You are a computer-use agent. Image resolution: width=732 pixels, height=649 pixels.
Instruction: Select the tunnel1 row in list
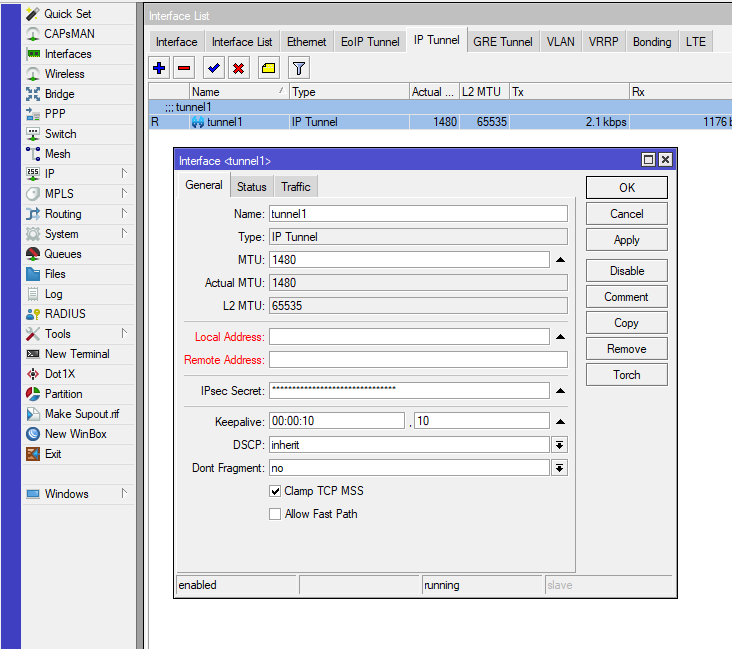tap(440, 122)
